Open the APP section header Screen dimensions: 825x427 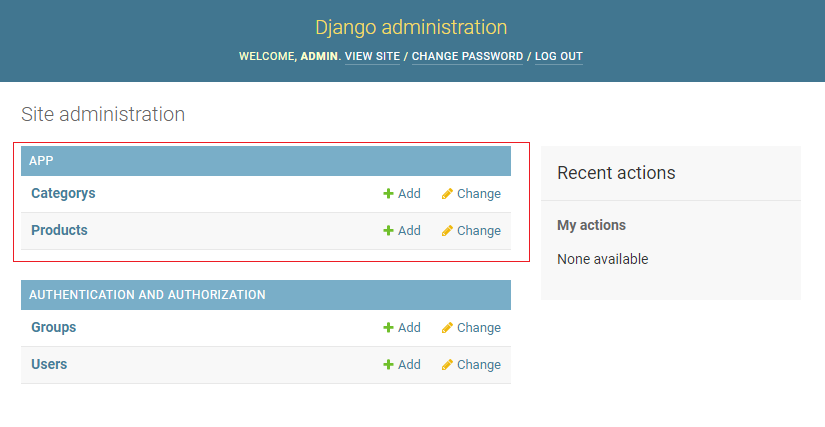click(41, 161)
